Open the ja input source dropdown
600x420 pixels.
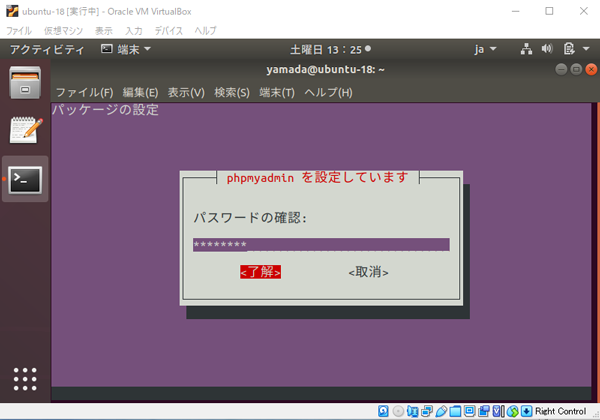(485, 49)
